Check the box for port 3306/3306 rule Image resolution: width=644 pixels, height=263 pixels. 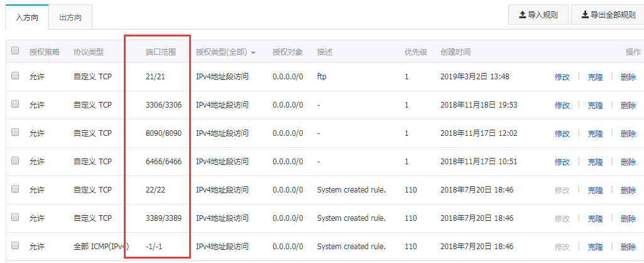point(15,104)
